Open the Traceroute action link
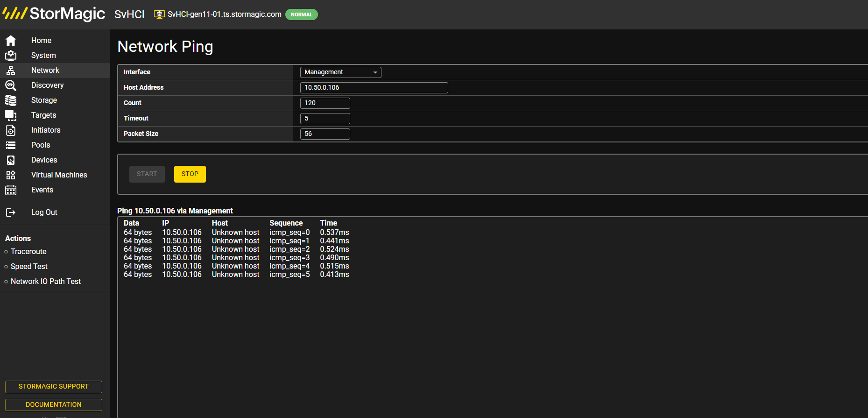Viewport: 868px width, 418px height. [x=28, y=252]
